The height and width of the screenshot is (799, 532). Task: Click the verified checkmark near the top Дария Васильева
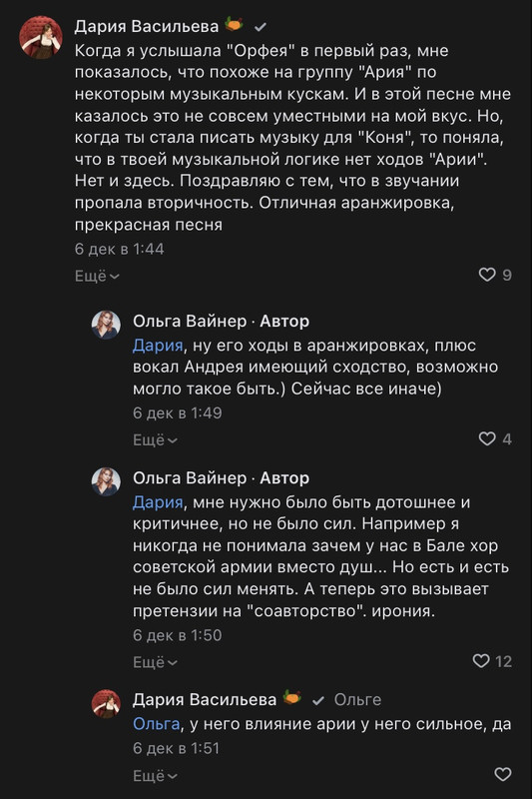[x=261, y=27]
